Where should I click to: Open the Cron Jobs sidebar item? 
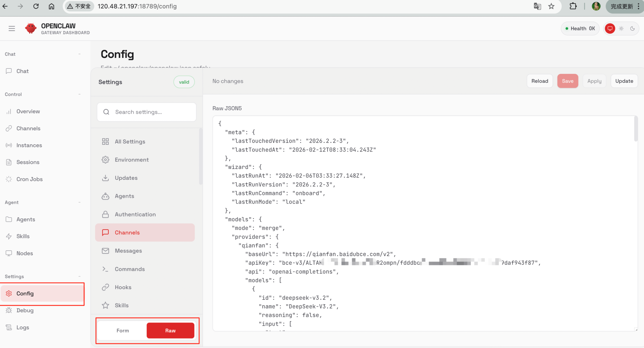coord(29,179)
